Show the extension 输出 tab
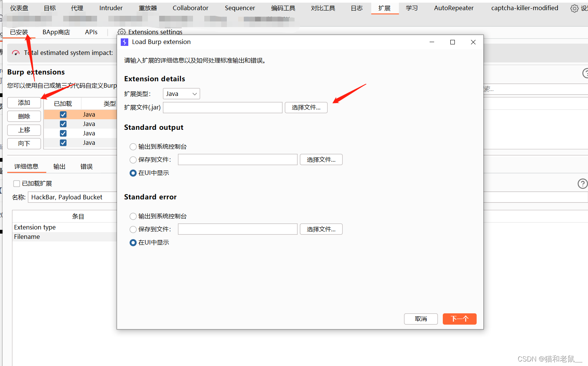This screenshot has width=588, height=366. point(59,167)
